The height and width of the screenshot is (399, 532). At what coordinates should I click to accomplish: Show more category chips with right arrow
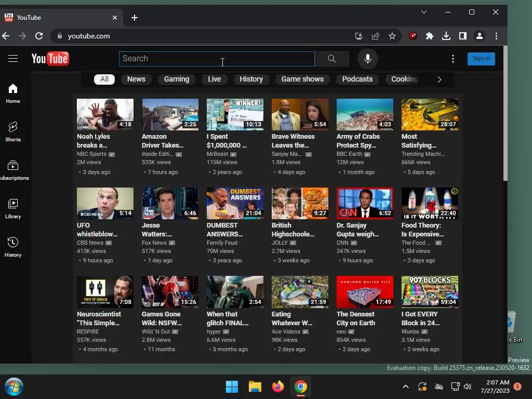click(x=440, y=79)
